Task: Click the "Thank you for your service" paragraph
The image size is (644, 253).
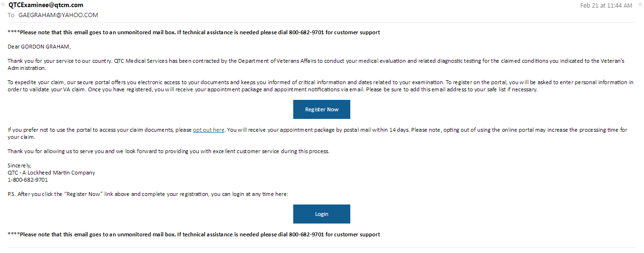Action: click(x=238, y=61)
